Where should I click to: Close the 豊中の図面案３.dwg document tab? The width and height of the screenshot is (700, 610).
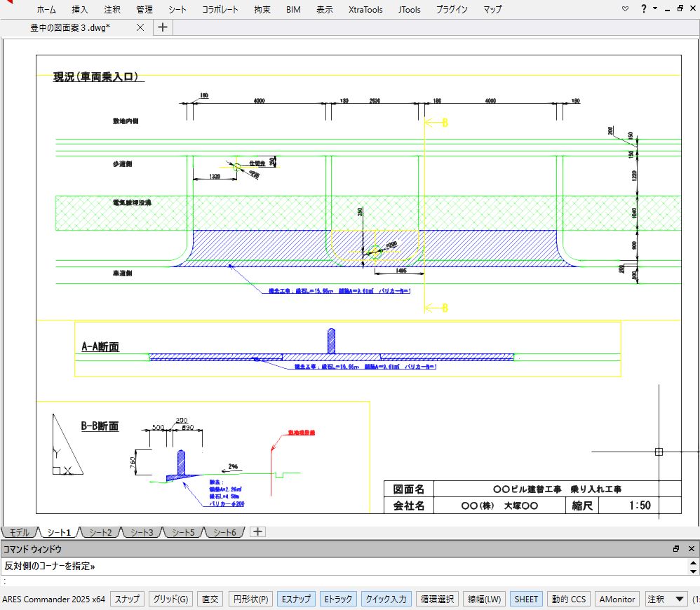click(x=140, y=27)
